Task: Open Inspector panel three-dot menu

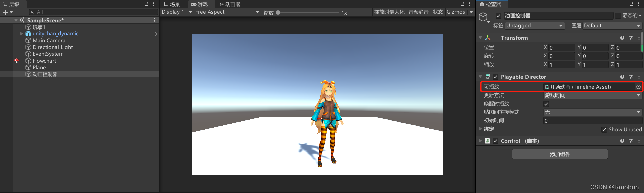Action: click(638, 4)
